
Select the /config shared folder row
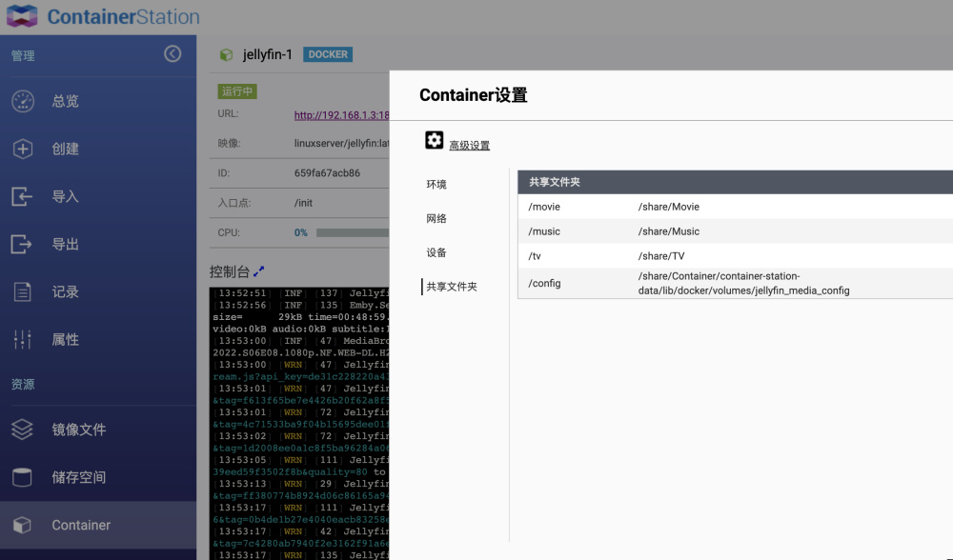[x=734, y=284]
